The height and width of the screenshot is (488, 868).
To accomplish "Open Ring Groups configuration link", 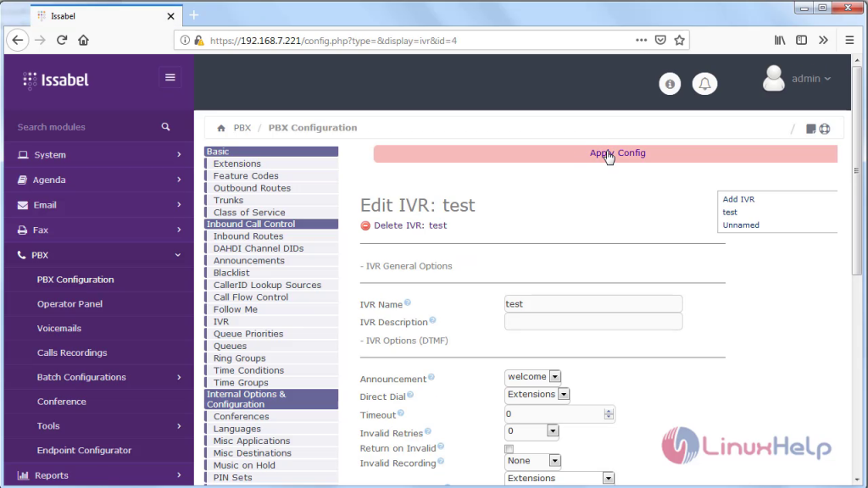I will (x=240, y=358).
